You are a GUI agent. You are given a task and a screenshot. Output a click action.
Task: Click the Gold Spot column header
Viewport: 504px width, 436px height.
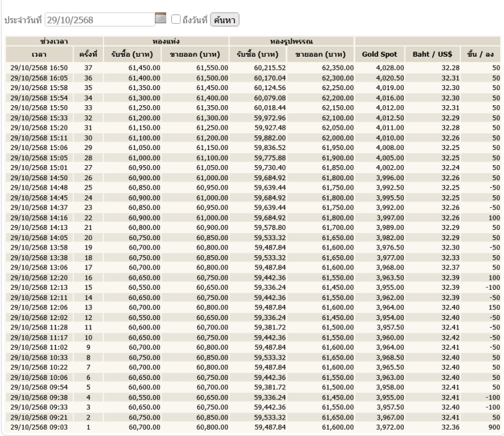pyautogui.click(x=379, y=54)
